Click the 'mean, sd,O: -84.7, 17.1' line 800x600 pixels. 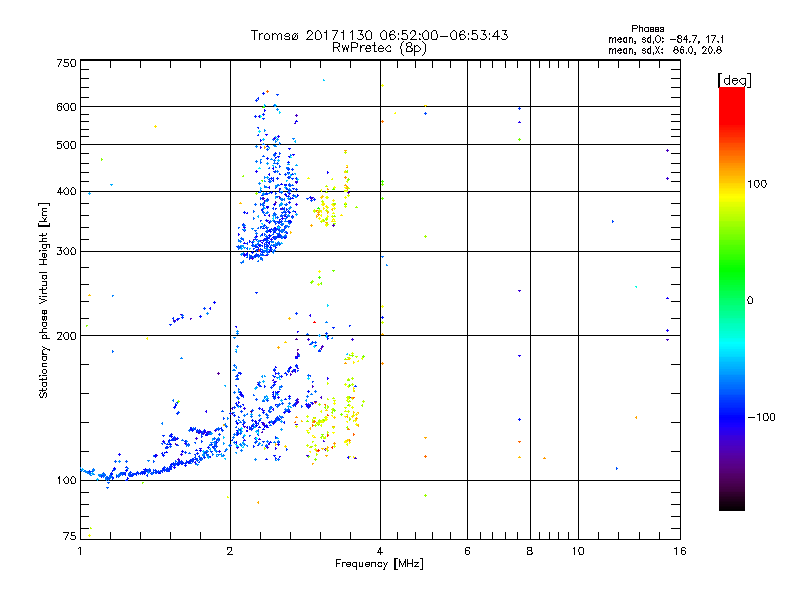coord(666,39)
